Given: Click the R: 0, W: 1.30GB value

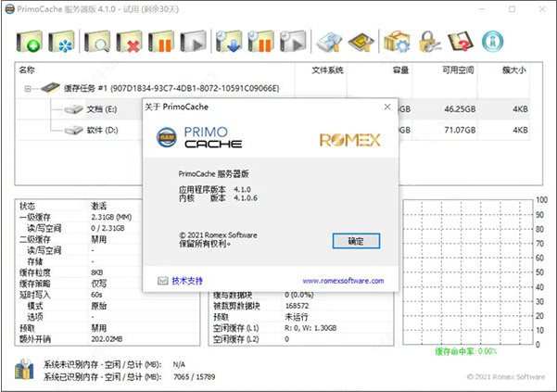Looking at the screenshot, I should [x=310, y=328].
